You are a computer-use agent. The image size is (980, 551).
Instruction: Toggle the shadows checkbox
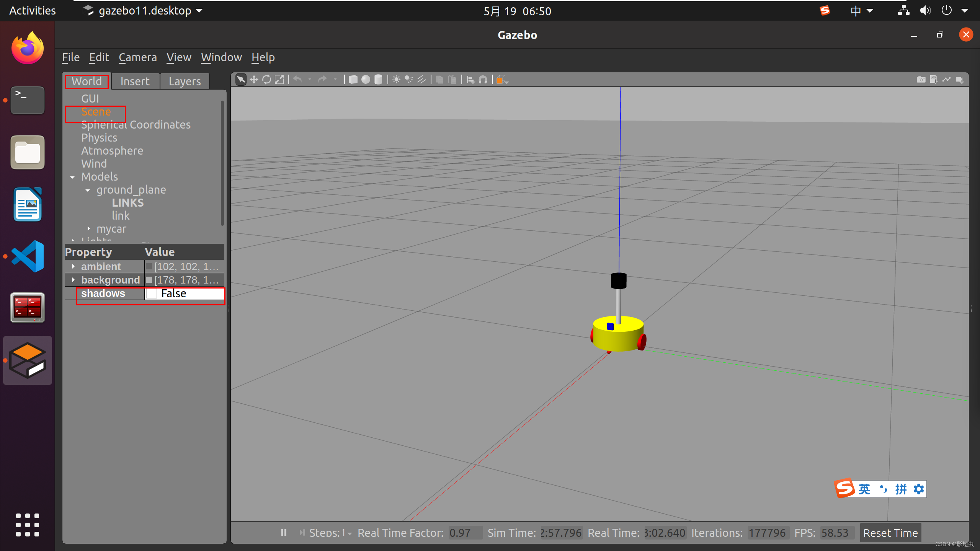point(152,293)
